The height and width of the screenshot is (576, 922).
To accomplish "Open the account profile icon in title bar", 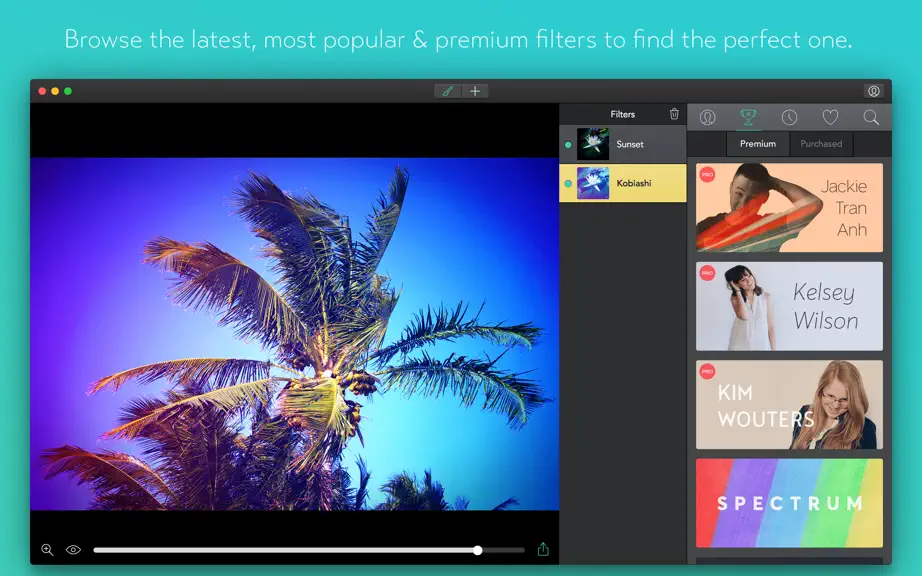I will (x=874, y=91).
